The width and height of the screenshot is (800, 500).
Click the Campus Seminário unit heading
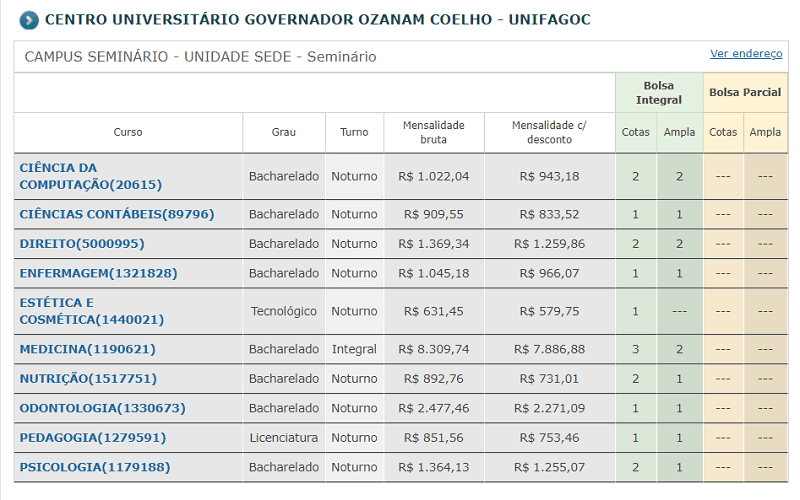pos(200,57)
